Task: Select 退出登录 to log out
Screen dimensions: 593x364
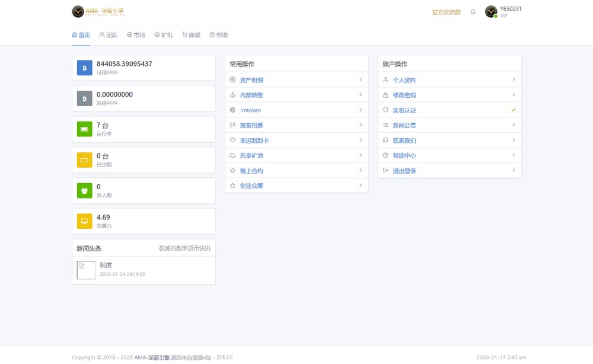Action: tap(404, 171)
